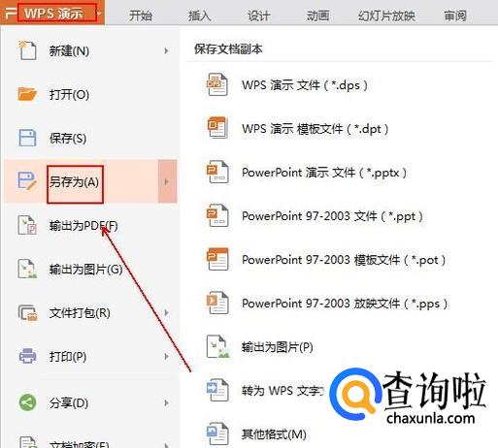The height and width of the screenshot is (448, 498).
Task: Open the WPS 演示 dropdown arrow
Action: (x=99, y=14)
